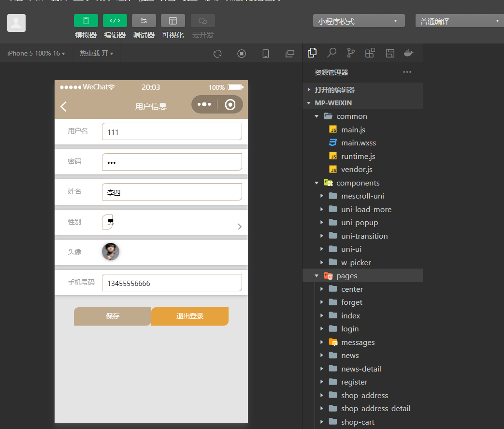
Task: Open the explorer files icon
Action: coord(312,53)
